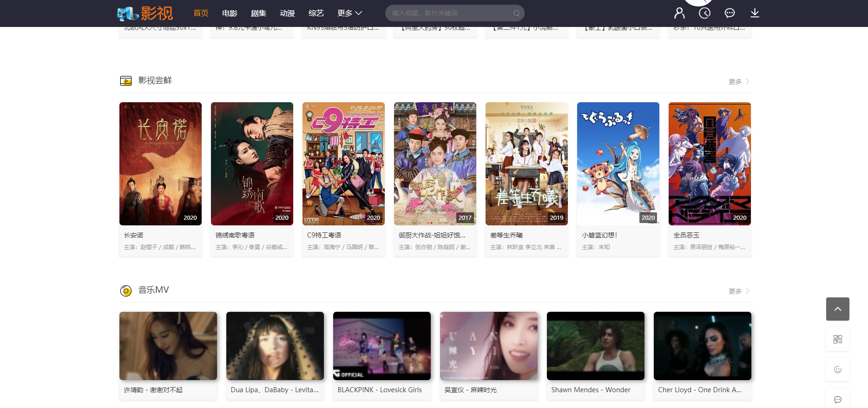Viewport: 868px width, 408px height.
Task: Open watch history clock icon
Action: tap(704, 13)
